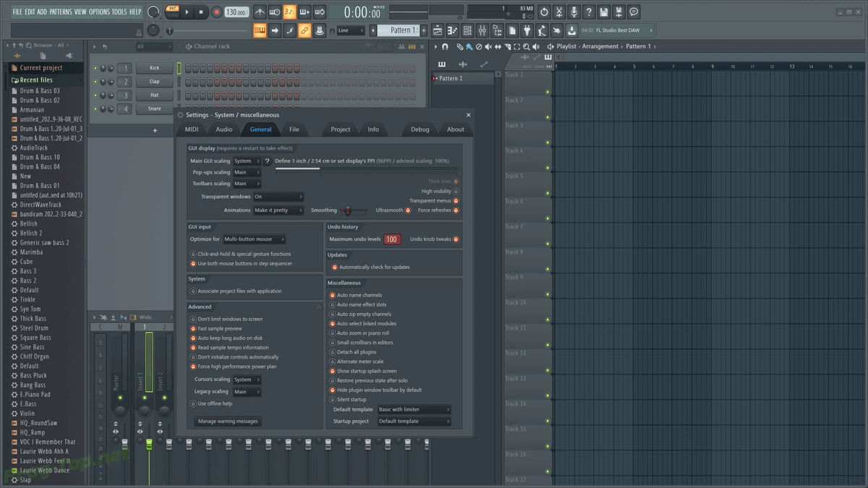868x488 pixels.
Task: Open the mixer toolbar icon
Action: 482,30
